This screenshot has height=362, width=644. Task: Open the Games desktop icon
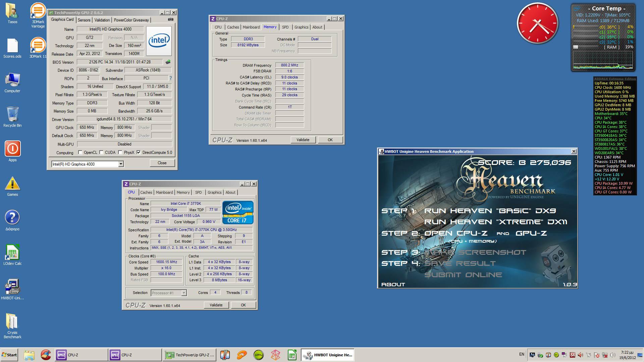[12, 186]
